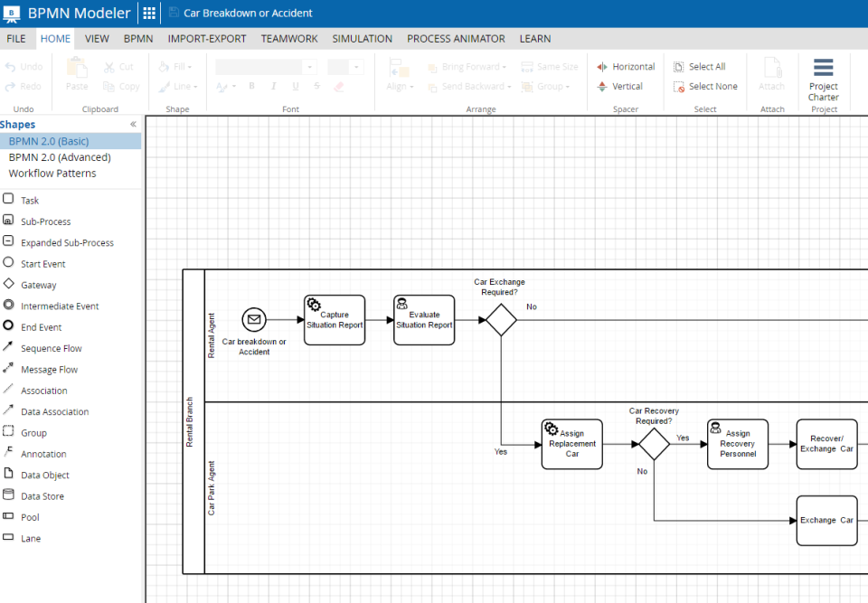Switch to the IMPORT-EXPORT tab
Screen dimensions: 868x603
(207, 39)
